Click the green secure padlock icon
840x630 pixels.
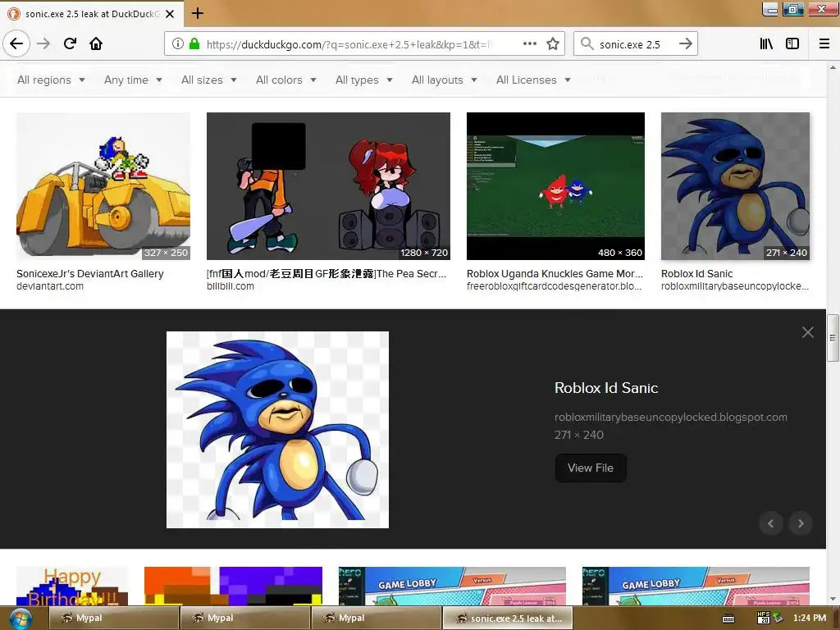[x=194, y=43]
